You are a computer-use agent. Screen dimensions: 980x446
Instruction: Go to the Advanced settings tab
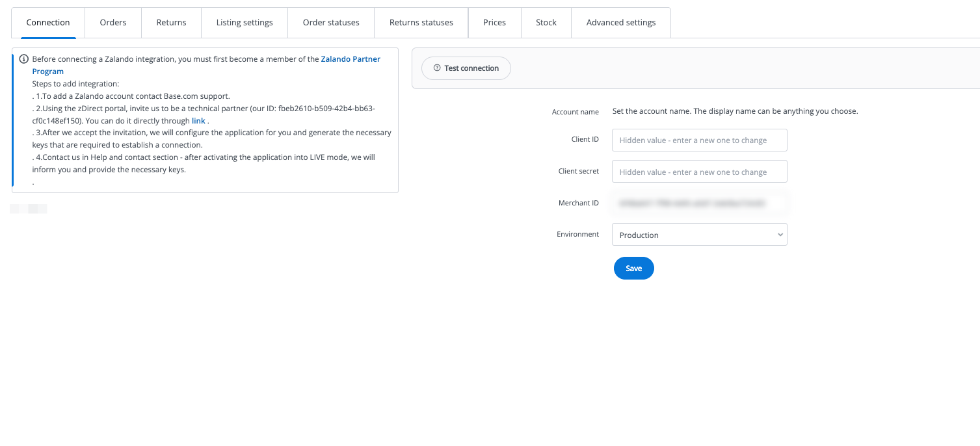(x=621, y=23)
